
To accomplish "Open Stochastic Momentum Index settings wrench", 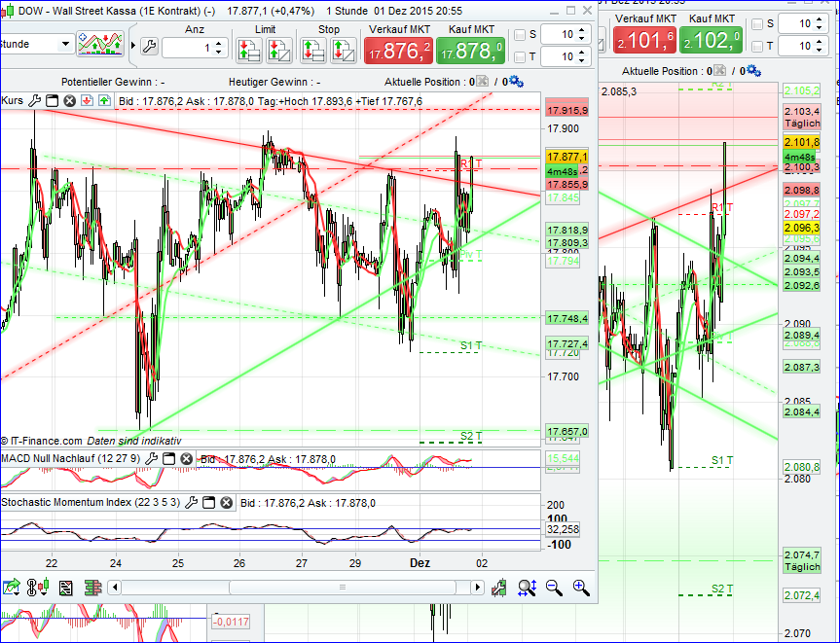I will point(193,502).
